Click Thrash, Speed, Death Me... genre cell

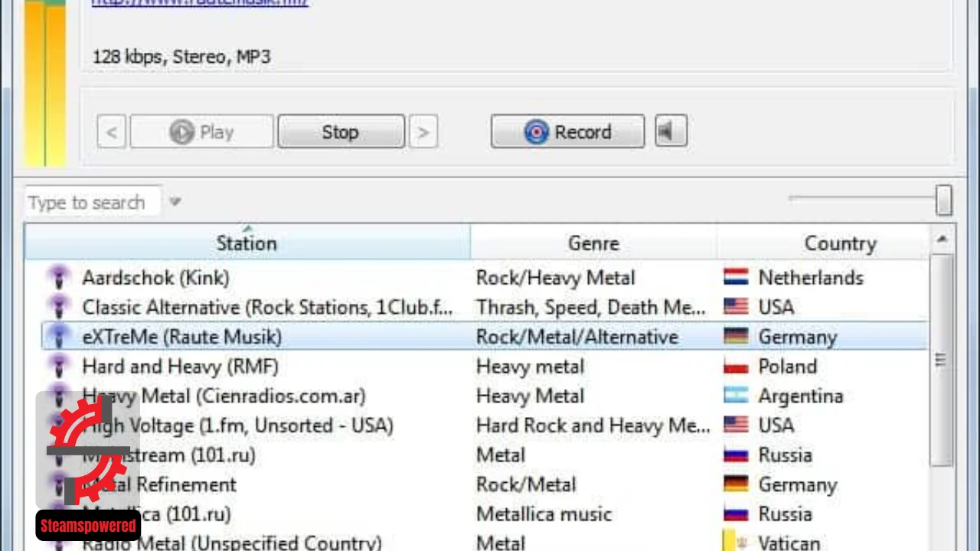(591, 308)
